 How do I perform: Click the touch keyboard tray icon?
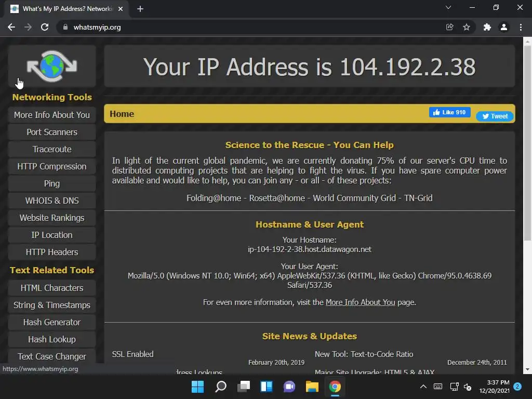click(x=438, y=387)
